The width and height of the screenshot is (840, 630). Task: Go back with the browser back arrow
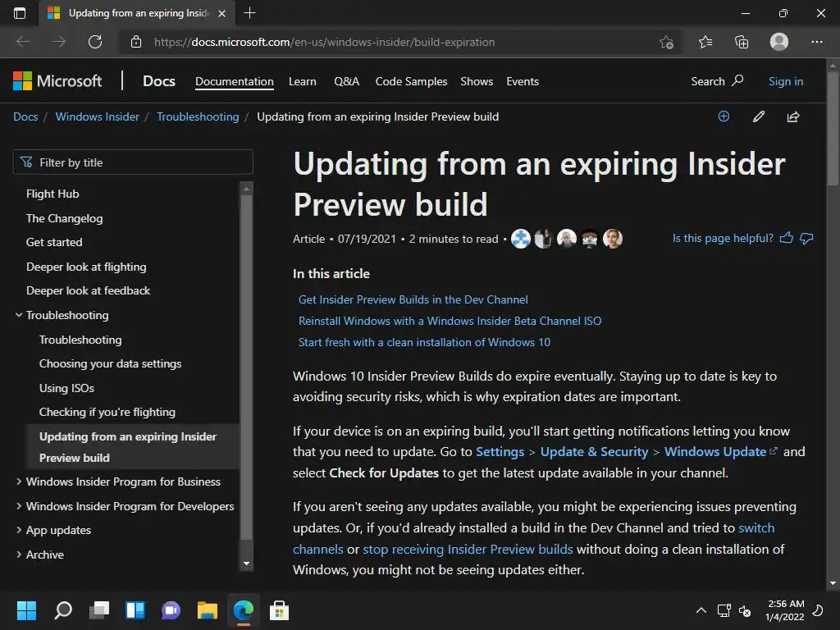pos(22,42)
